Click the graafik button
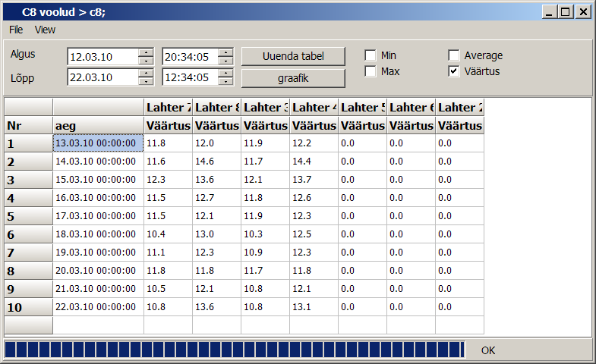Screen dimensions: 596x364 [293, 77]
